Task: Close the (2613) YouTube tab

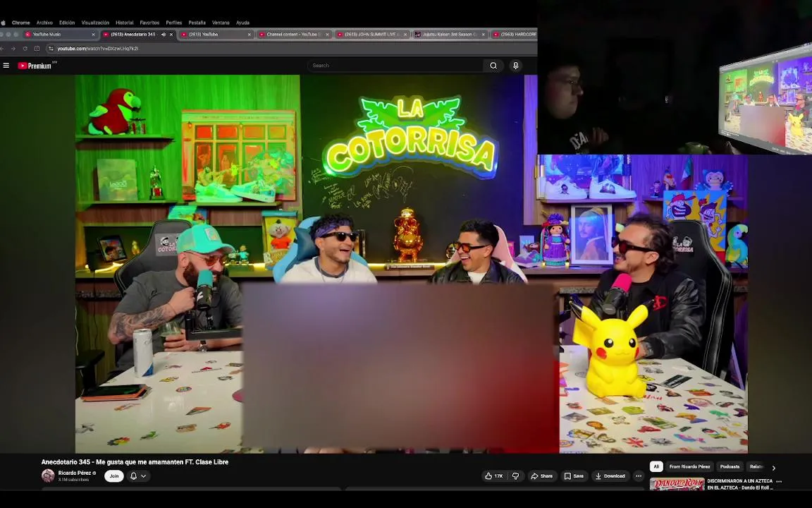Action: point(249,34)
